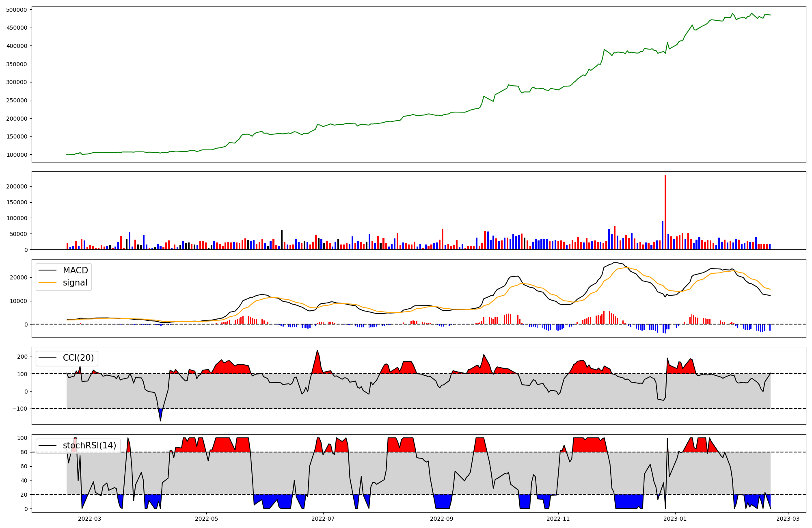Click the 80 stochRSI axis label

click(x=24, y=452)
